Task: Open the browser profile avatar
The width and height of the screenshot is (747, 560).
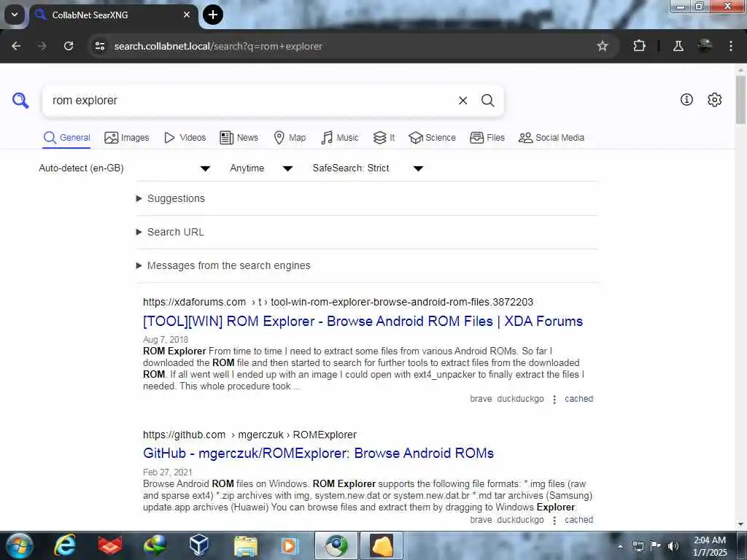Action: point(705,46)
